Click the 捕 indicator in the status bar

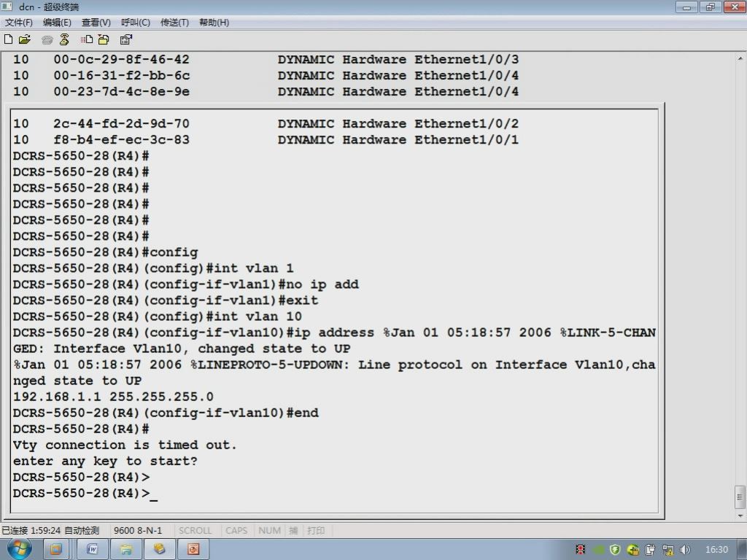pyautogui.click(x=293, y=531)
